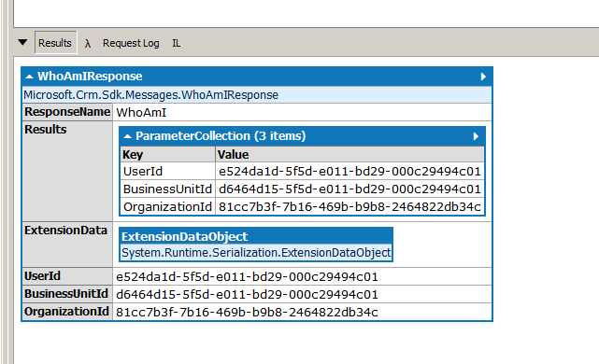This screenshot has width=599, height=364.
Task: Select the WhoAmI response name value
Action: pyautogui.click(x=141, y=113)
